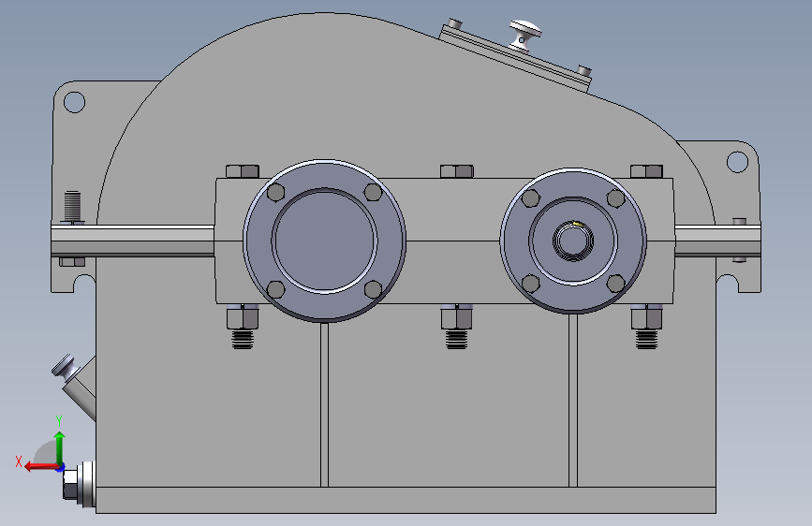Click the right lifting lug hole

(x=737, y=162)
